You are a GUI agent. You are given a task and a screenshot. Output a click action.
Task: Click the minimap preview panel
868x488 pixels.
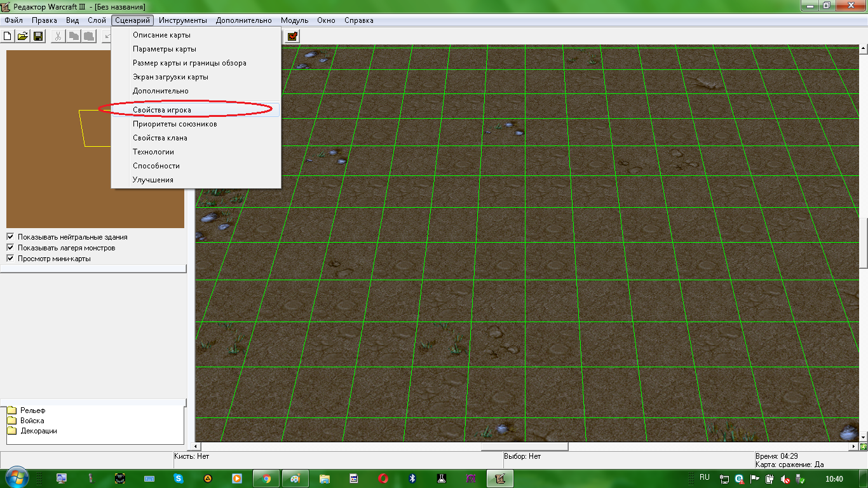[95, 139]
